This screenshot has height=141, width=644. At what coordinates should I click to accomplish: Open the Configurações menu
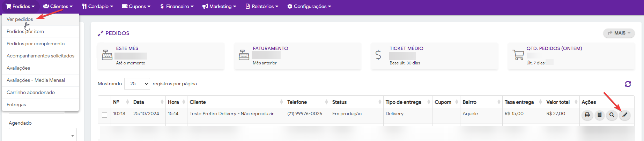point(309,6)
